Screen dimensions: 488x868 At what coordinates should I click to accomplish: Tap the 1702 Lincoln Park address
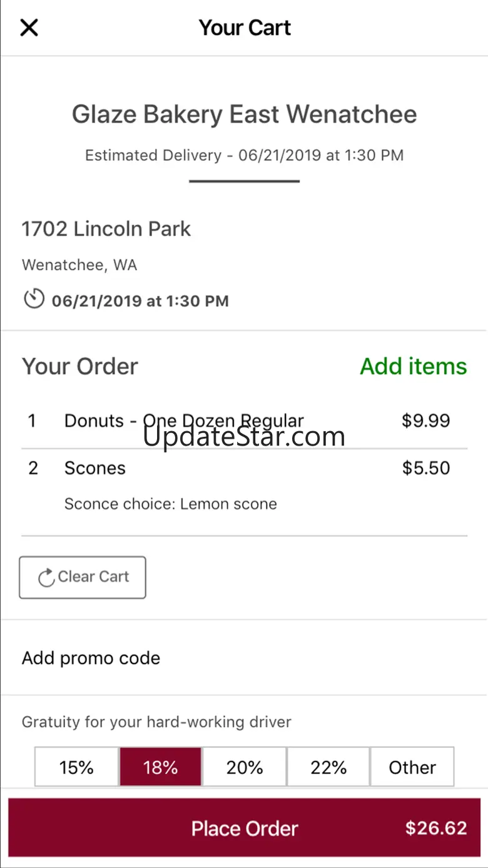coord(106,229)
